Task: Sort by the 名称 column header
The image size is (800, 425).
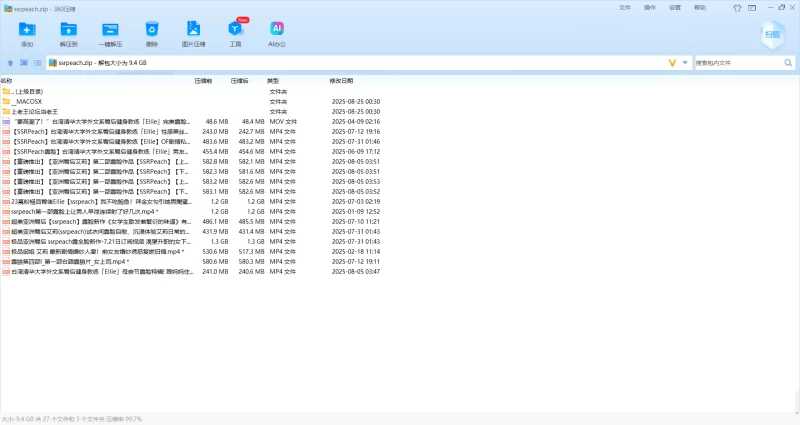Action: tap(7, 81)
